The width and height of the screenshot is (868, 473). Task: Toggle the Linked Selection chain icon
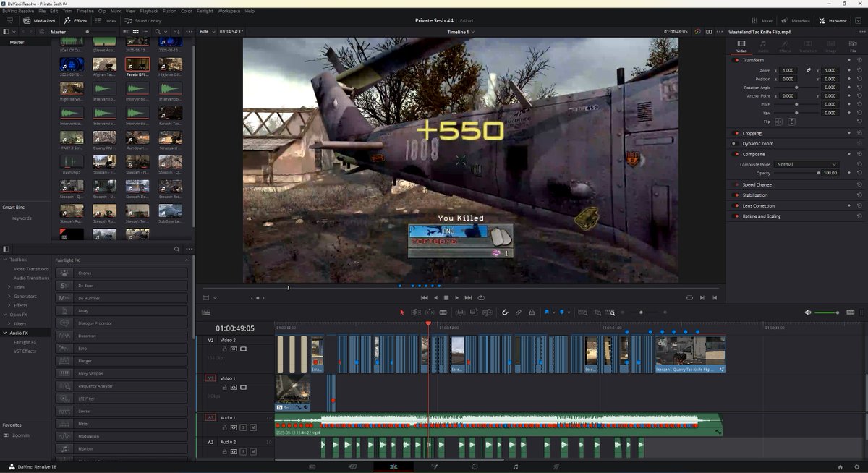519,312
